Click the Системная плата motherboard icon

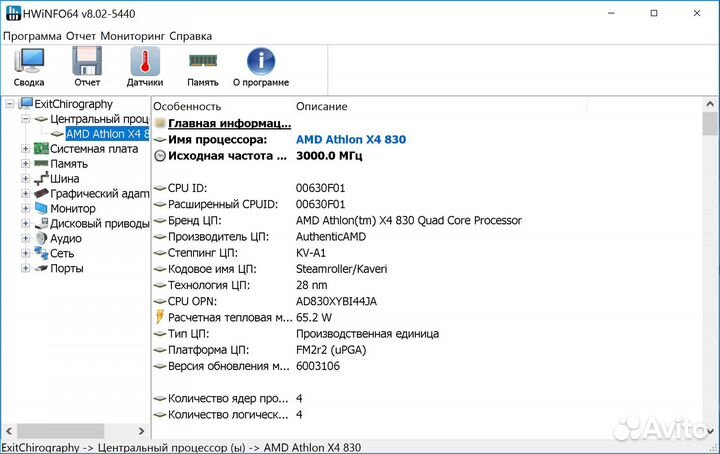coord(41,149)
